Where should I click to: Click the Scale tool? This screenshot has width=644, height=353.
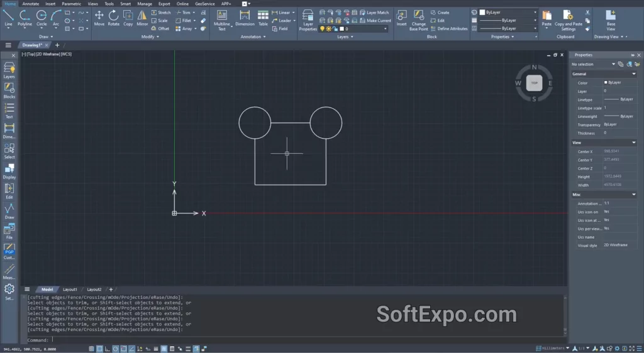click(x=159, y=21)
